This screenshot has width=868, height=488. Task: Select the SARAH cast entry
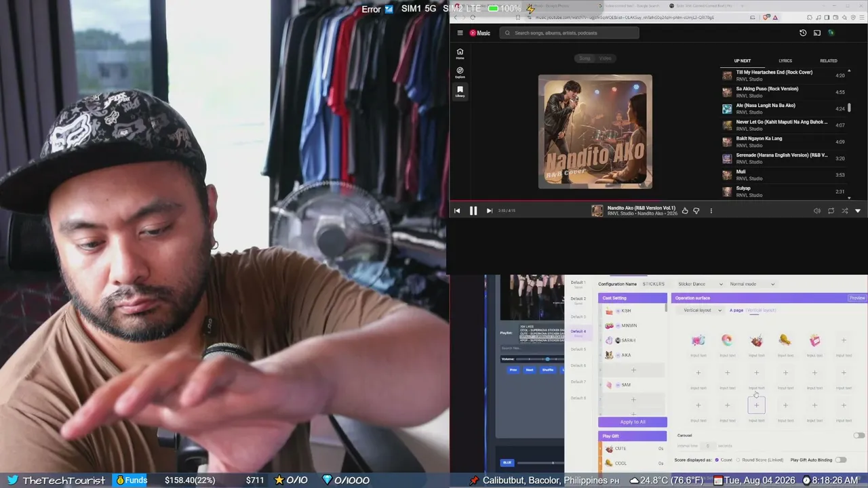(633, 340)
